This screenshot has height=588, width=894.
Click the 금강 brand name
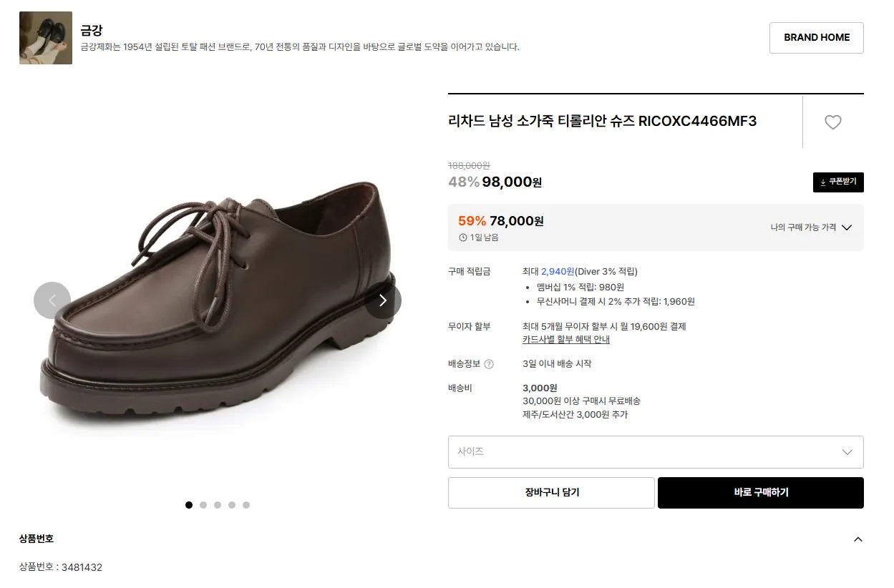[x=92, y=30]
